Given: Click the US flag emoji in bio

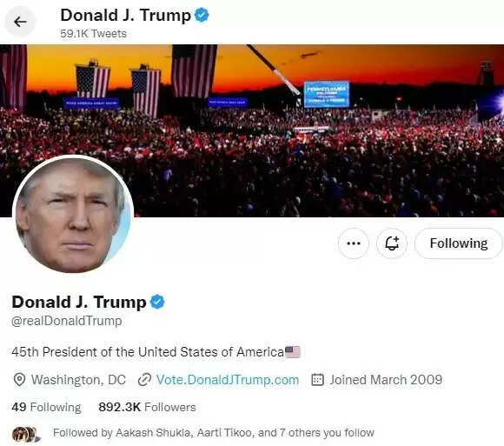Looking at the screenshot, I should [293, 352].
